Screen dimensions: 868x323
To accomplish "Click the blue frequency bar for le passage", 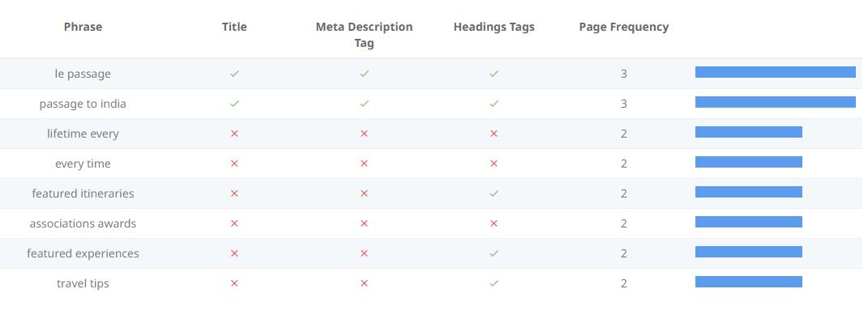I will tap(776, 72).
